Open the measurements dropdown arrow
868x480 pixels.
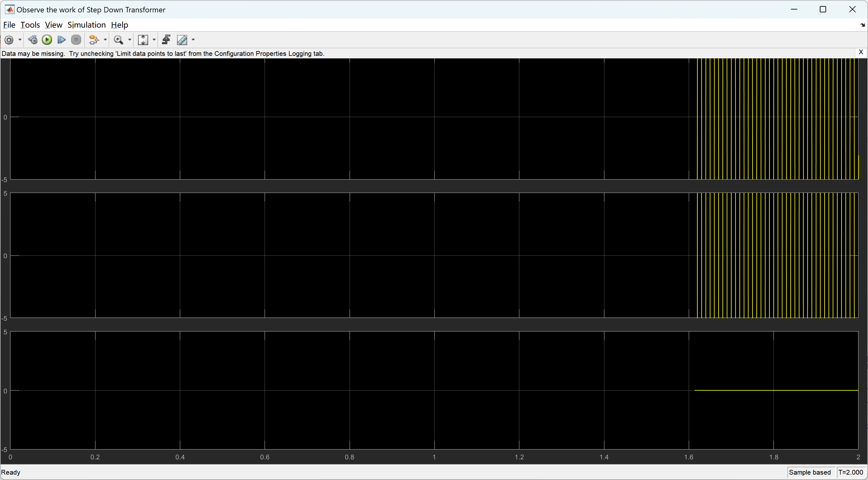pos(193,40)
